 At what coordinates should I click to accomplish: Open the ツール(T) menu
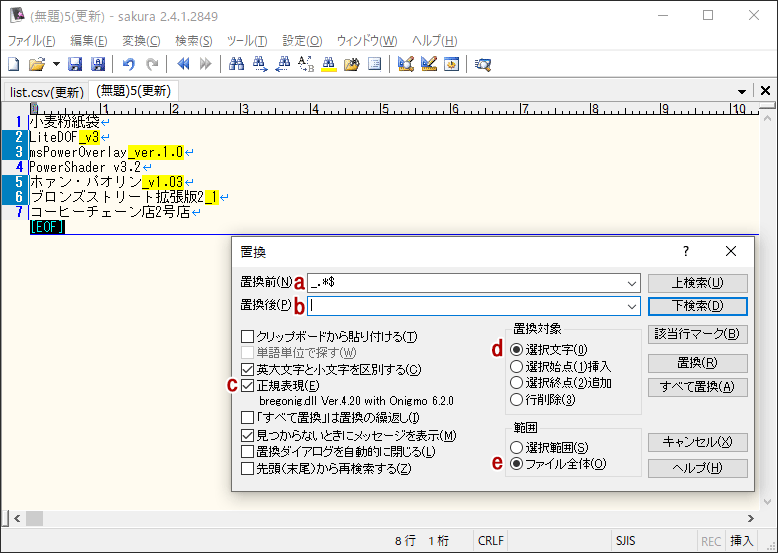[x=247, y=41]
